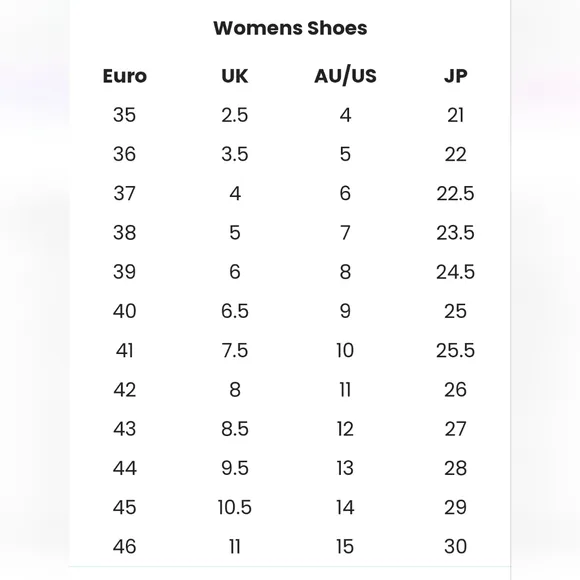Viewport: 580px width, 580px height.
Task: Select JP size 23.5 cell
Action: pyautogui.click(x=455, y=233)
